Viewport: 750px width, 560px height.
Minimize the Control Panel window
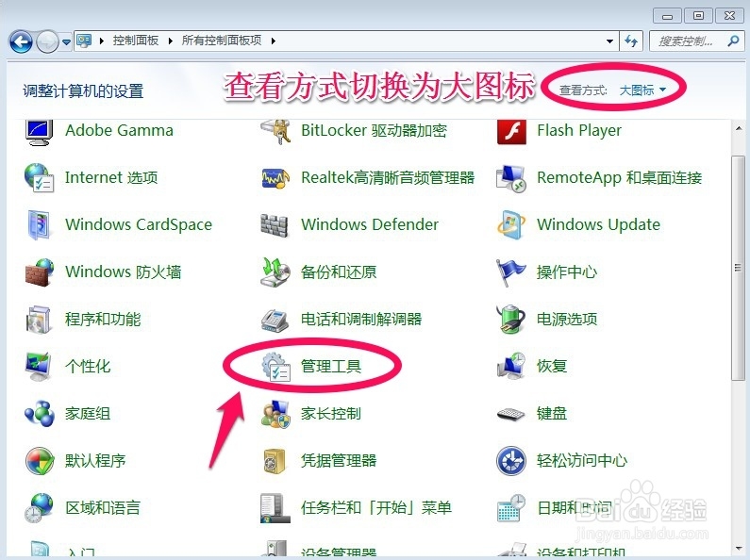point(667,15)
